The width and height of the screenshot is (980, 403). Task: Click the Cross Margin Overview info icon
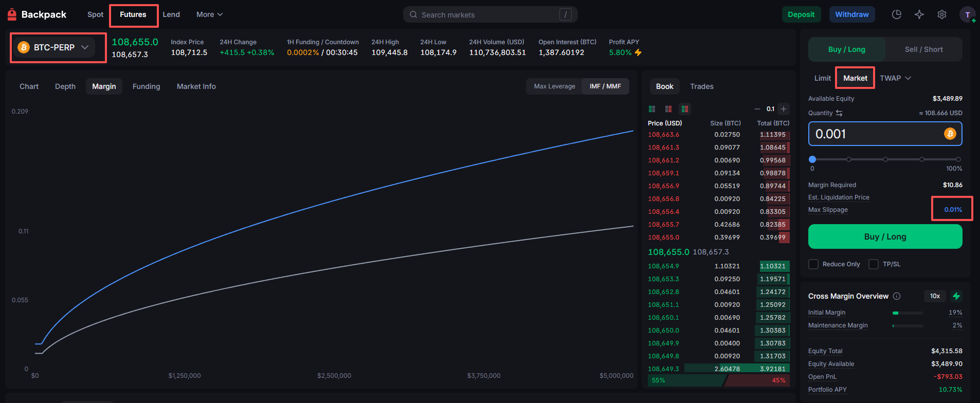point(897,296)
